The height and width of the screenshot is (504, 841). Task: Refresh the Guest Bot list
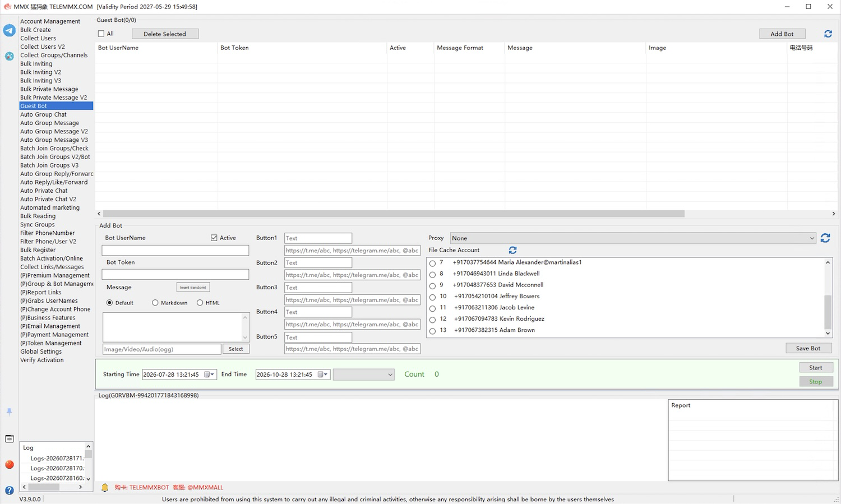[x=828, y=34]
